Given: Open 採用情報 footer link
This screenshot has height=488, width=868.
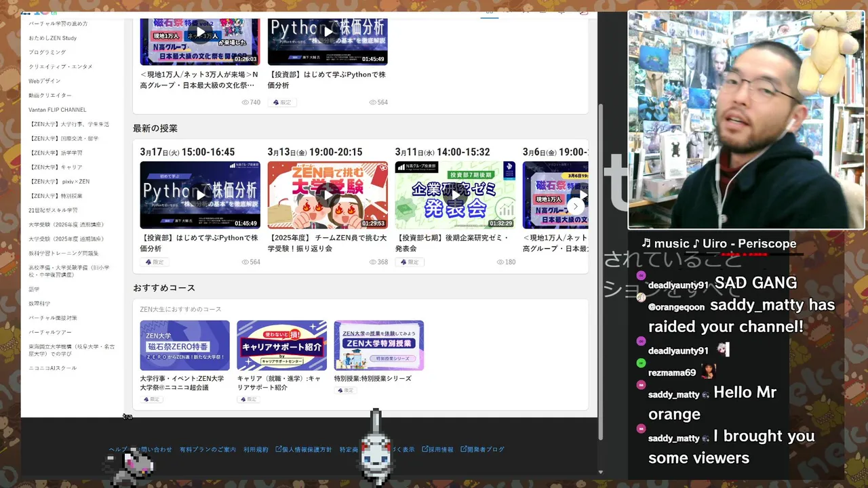Looking at the screenshot, I should tap(437, 449).
